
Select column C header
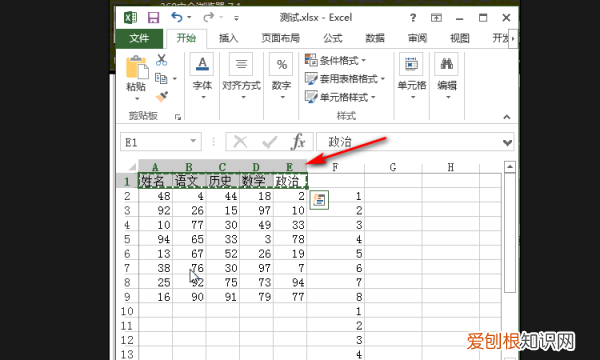tap(222, 167)
